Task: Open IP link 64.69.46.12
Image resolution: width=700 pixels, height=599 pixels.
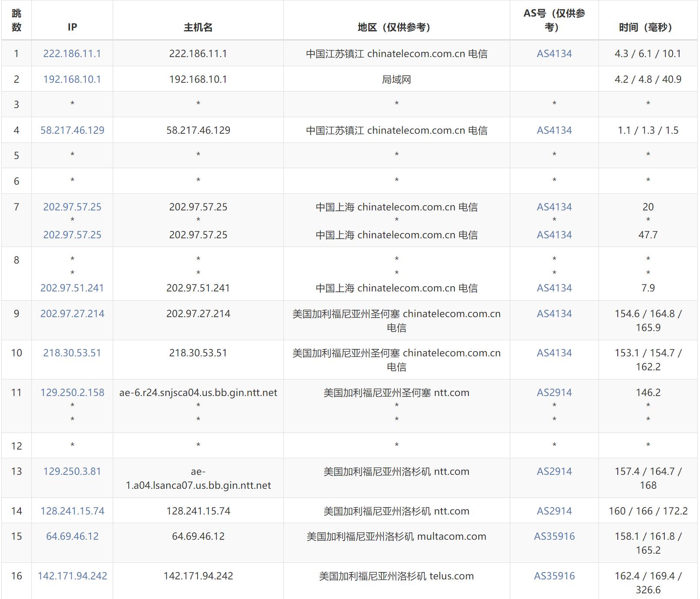Action: [x=72, y=536]
